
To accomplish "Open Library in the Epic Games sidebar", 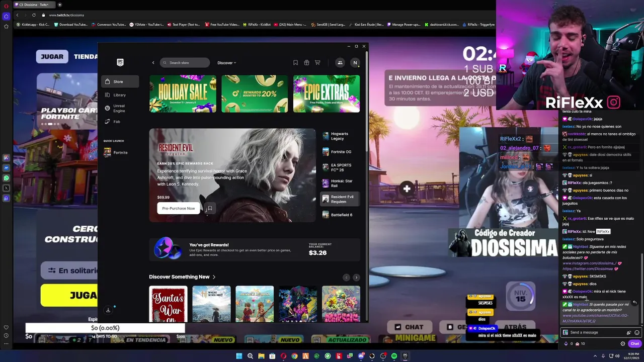I will point(120,95).
